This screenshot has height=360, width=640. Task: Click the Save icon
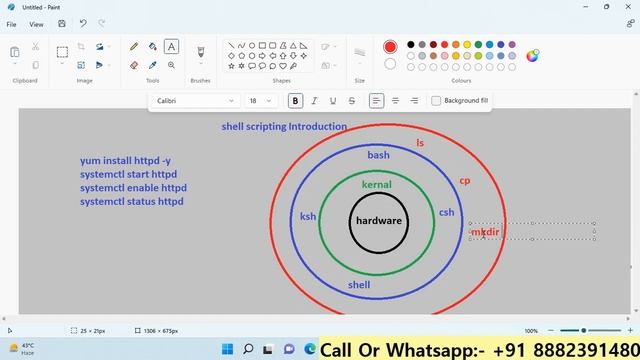tap(62, 24)
